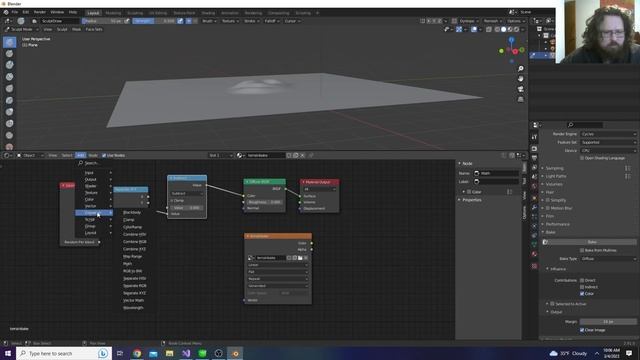The width and height of the screenshot is (640, 360).
Task: Click the Add menu search field
Action: click(94, 163)
